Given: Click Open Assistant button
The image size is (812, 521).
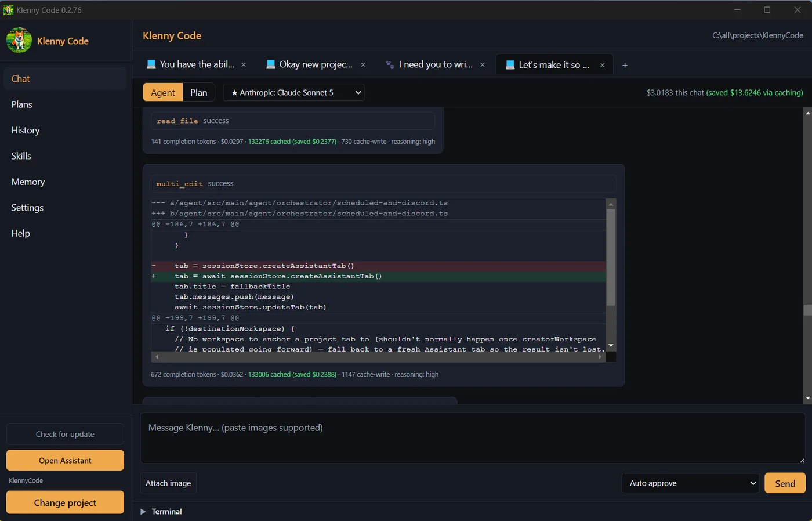Looking at the screenshot, I should coord(65,460).
